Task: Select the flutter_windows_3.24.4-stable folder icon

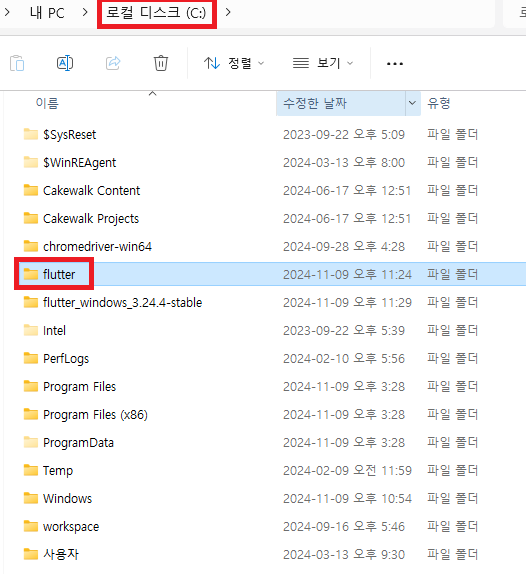Action: coord(31,302)
